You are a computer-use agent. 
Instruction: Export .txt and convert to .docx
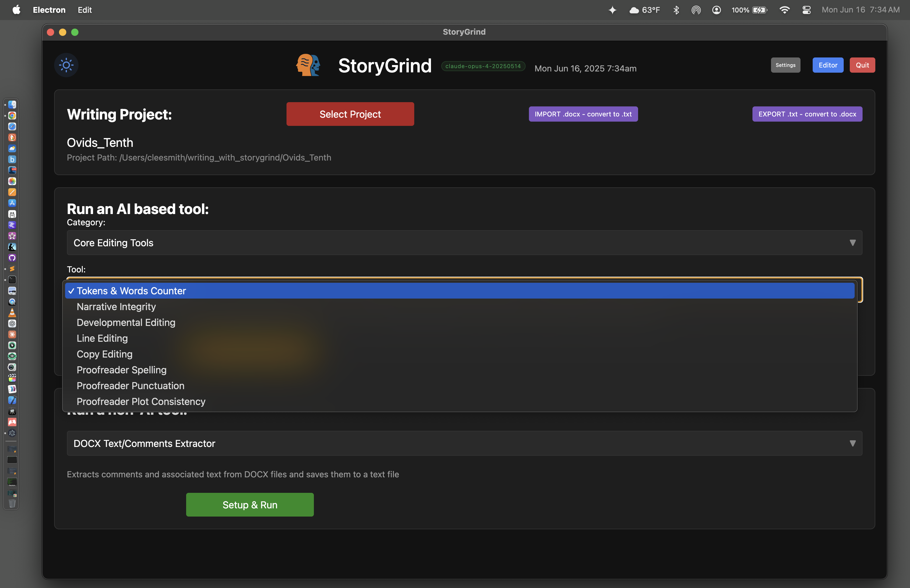click(x=807, y=114)
